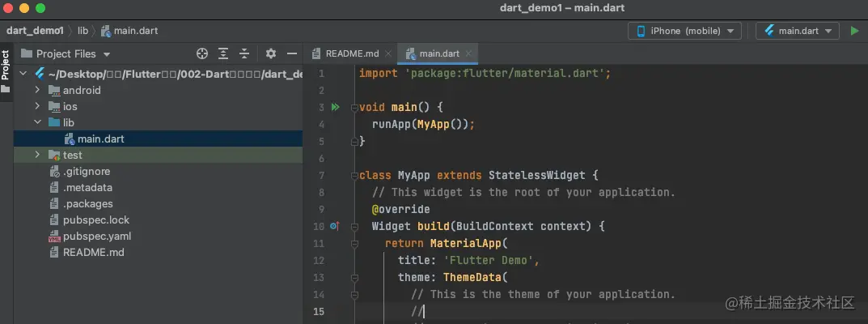
Task: Select the ios folder row
Action: click(159, 106)
